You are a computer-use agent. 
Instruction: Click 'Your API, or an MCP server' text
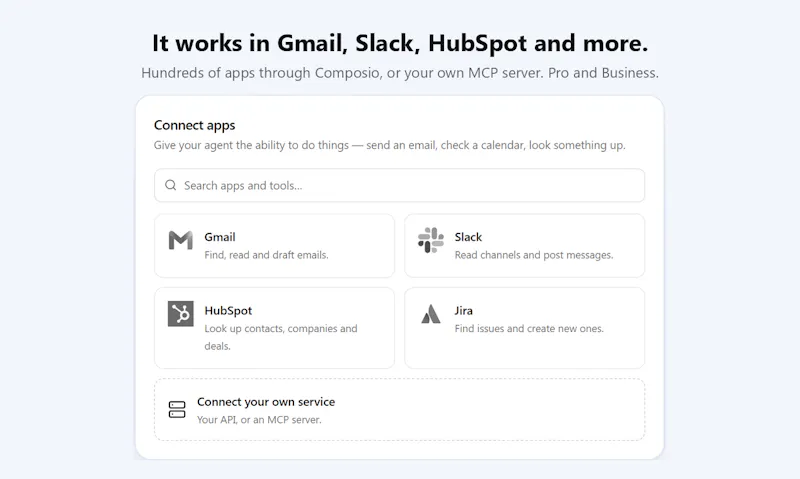point(259,420)
